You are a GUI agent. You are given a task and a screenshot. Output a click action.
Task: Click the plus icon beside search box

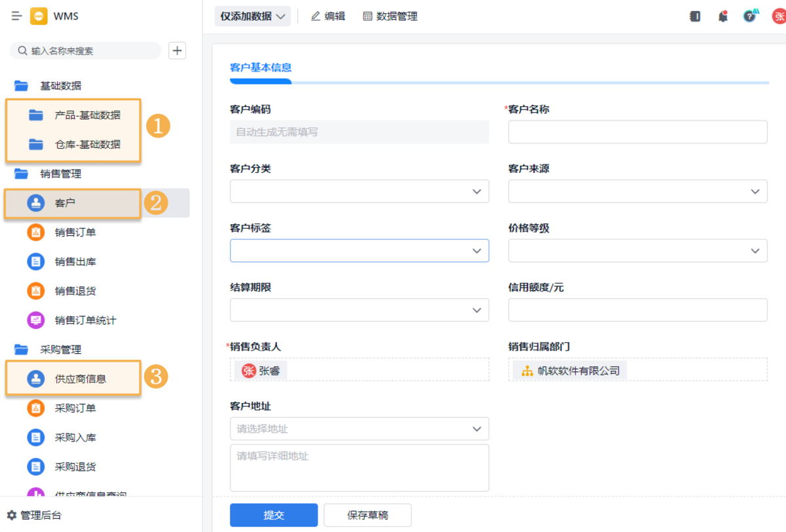pos(177,50)
